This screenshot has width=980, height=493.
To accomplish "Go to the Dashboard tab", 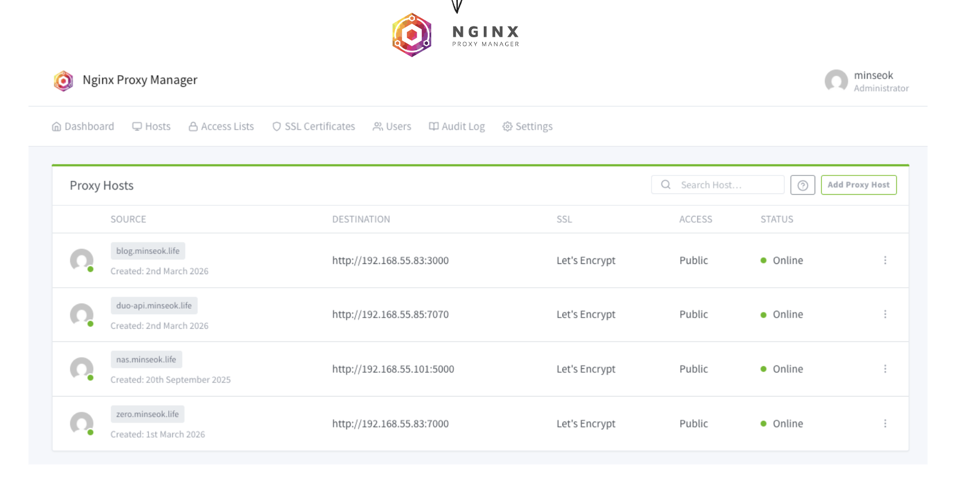I will click(x=83, y=126).
